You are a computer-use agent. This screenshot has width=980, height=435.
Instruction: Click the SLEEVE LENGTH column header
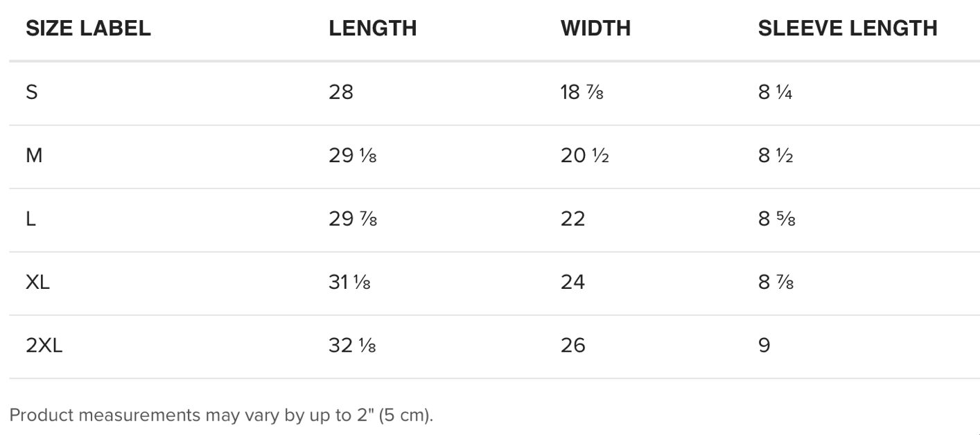tap(847, 28)
